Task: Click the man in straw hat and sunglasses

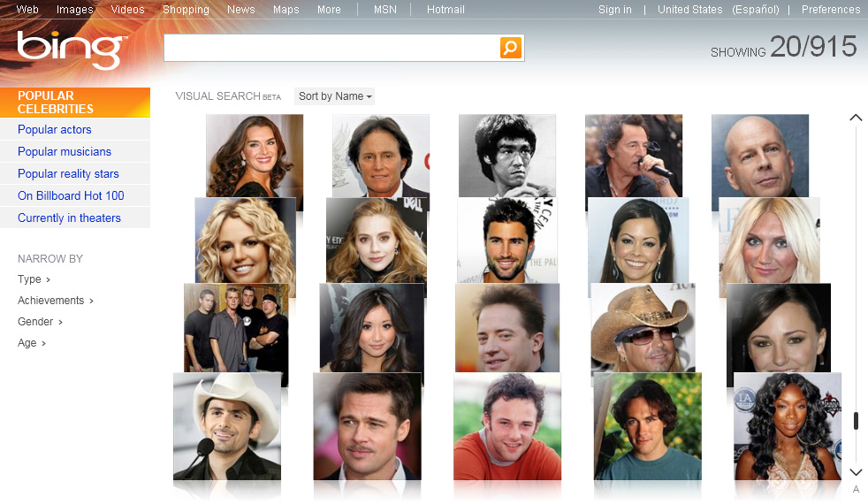Action: click(643, 327)
